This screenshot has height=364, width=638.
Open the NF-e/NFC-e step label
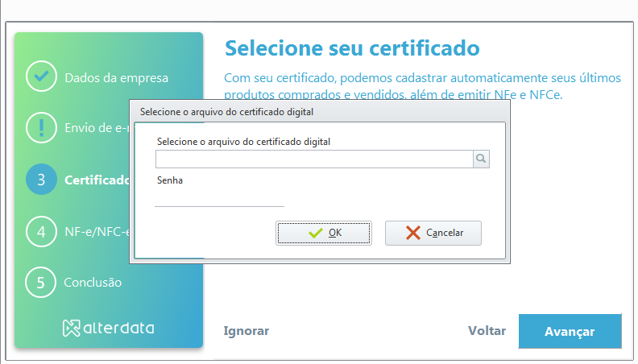click(x=97, y=231)
